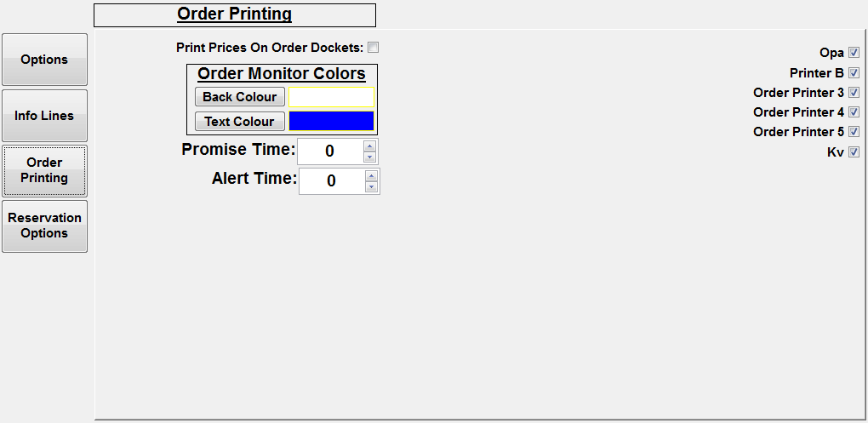The height and width of the screenshot is (423, 868).
Task: Click the Promise Time value field
Action: tap(330, 151)
